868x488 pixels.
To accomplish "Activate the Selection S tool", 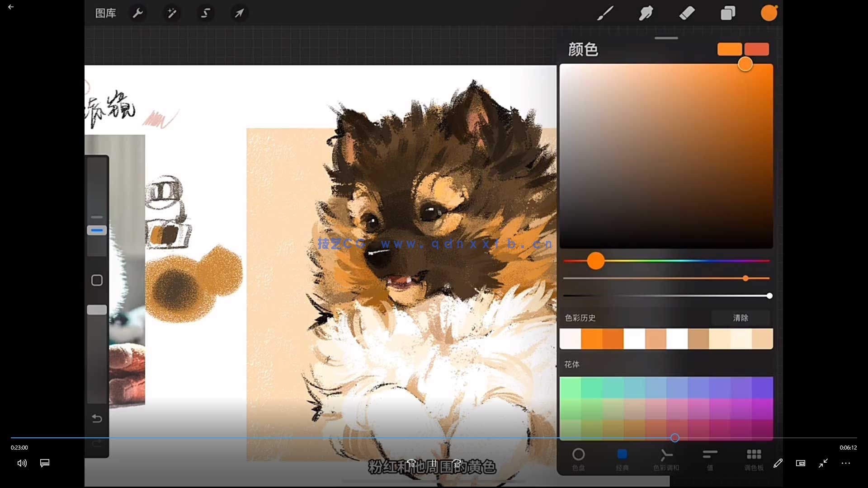I will (206, 13).
